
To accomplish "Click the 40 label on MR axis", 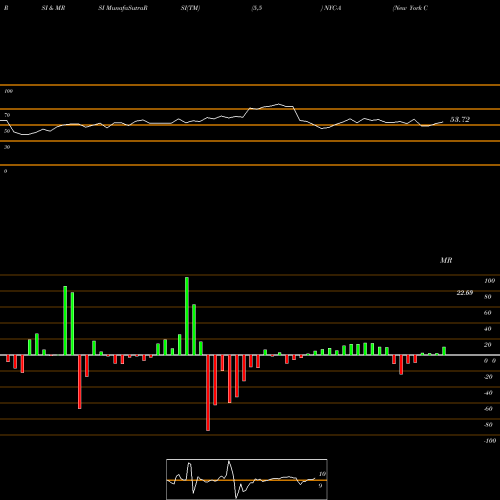I will pyautogui.click(x=488, y=329).
